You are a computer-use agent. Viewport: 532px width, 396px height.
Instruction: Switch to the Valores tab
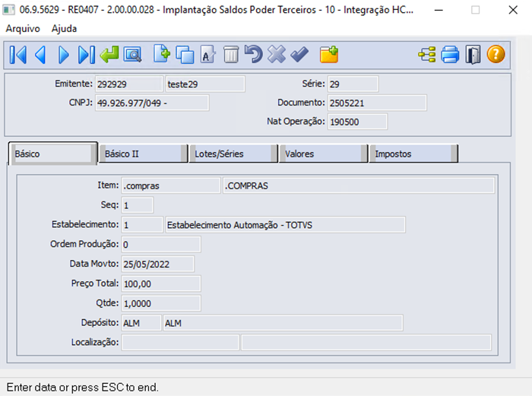tap(323, 154)
